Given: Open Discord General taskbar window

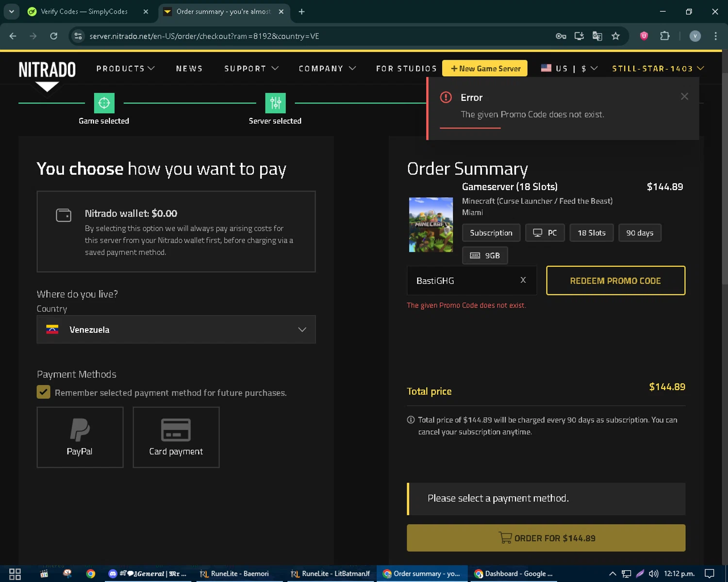Looking at the screenshot, I should (148, 574).
